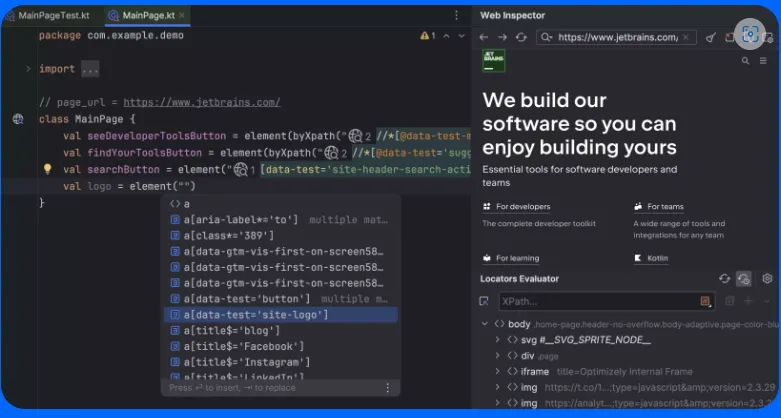
Task: Click the 'Web Inspector' panel title
Action: [513, 15]
